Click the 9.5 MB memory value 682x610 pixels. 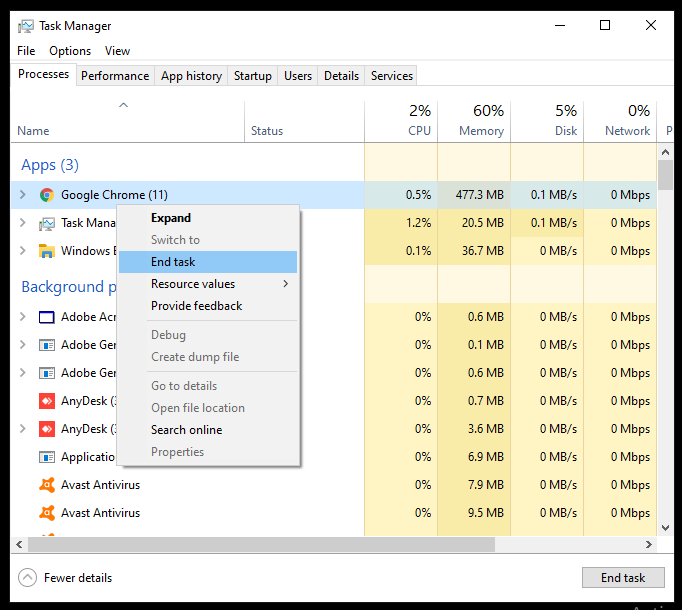485,513
